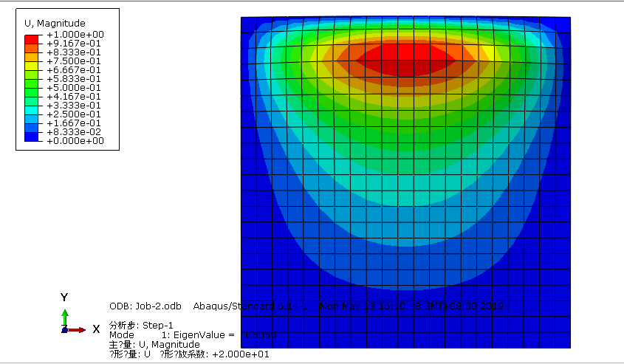Viewport: 624px width, 364px height.
Task: Click the X axis of the view triad
Action: click(78, 330)
